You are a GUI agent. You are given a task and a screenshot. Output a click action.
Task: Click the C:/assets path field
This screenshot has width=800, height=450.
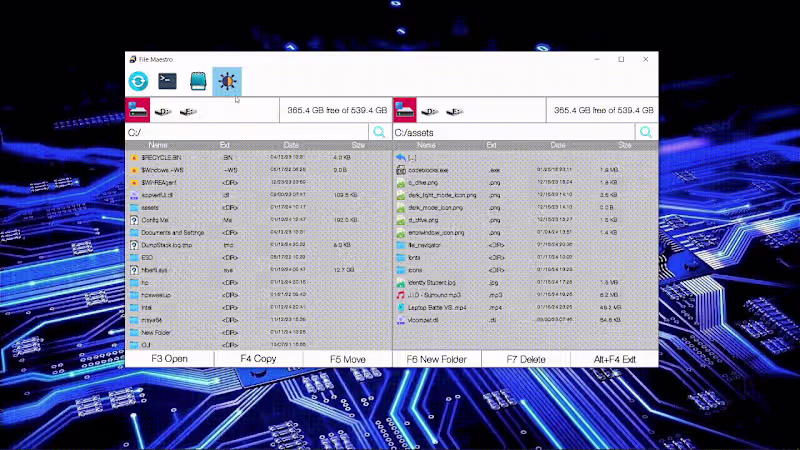pos(513,132)
